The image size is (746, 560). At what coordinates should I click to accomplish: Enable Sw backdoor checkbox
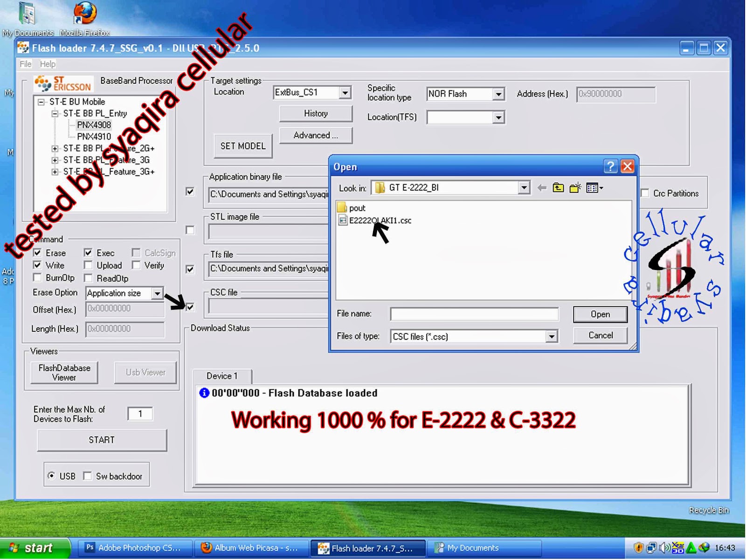[x=88, y=476]
